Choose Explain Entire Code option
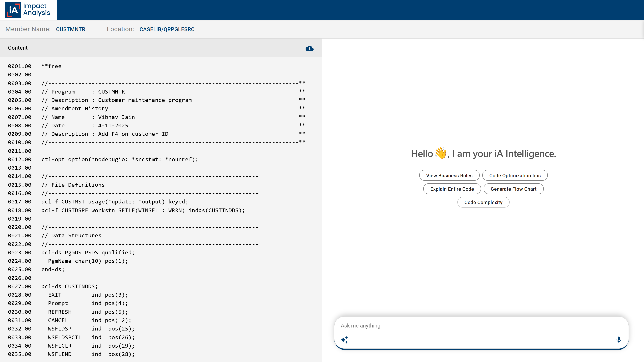This screenshot has height=362, width=644. 452,189
